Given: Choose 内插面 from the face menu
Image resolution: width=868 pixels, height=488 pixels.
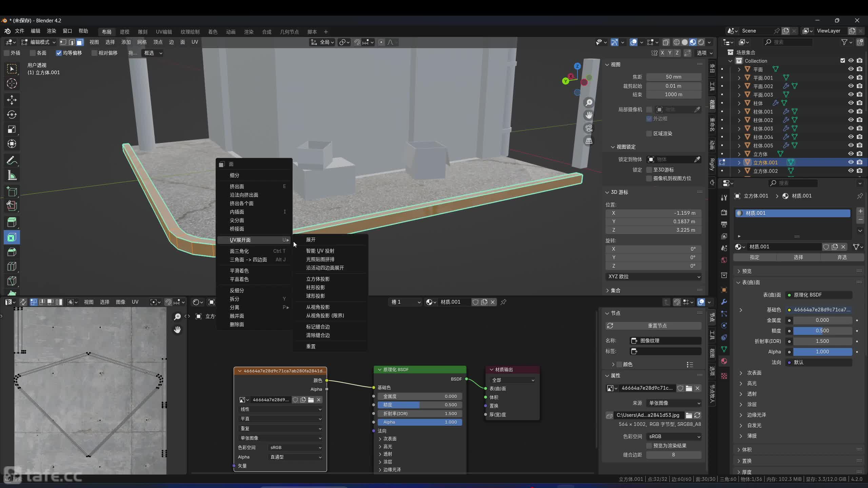Looking at the screenshot, I should (255, 212).
